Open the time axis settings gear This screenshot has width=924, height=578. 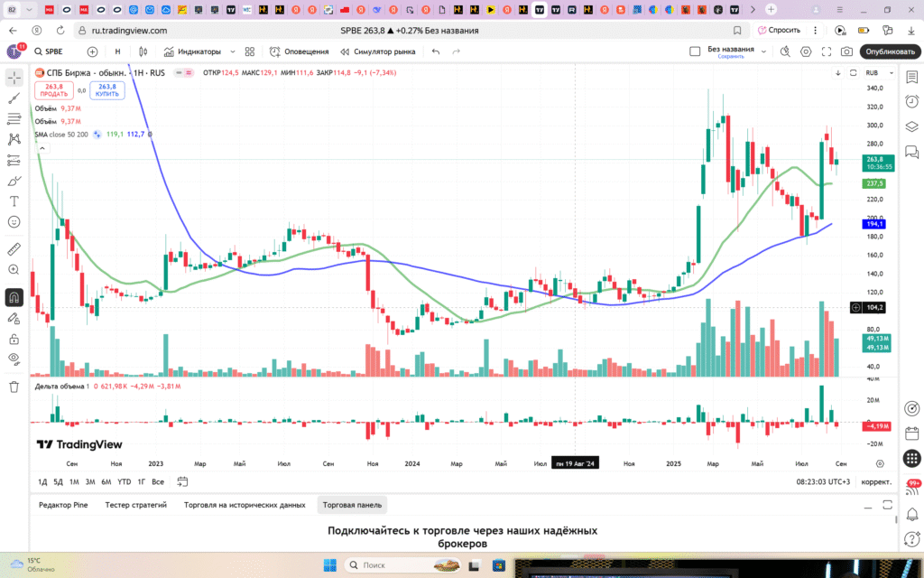pos(880,463)
